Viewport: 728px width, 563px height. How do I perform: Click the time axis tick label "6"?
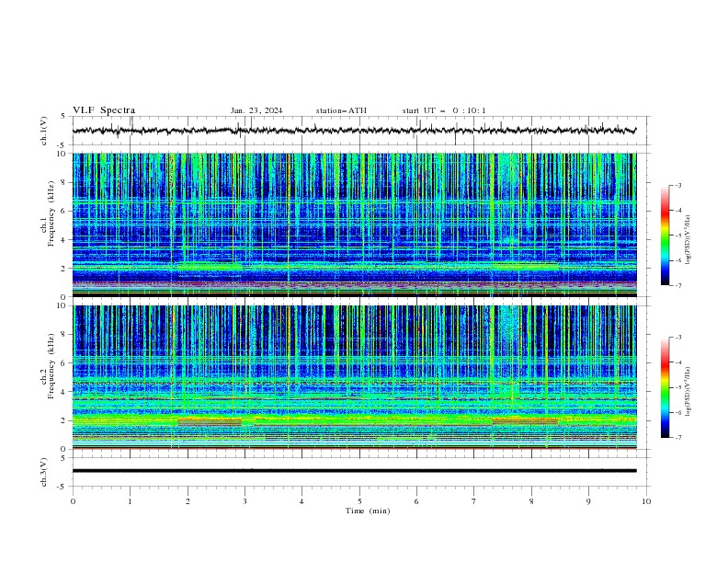(416, 501)
